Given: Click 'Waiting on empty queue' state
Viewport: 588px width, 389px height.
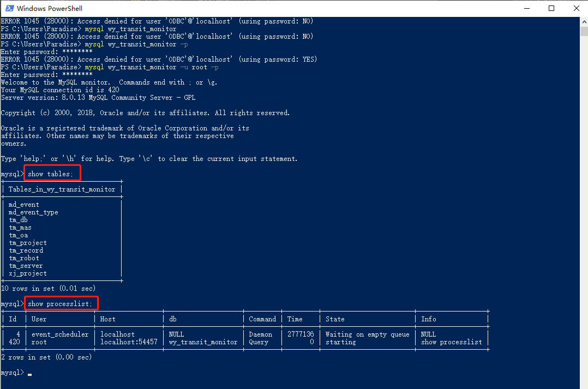Looking at the screenshot, I should point(367,334).
